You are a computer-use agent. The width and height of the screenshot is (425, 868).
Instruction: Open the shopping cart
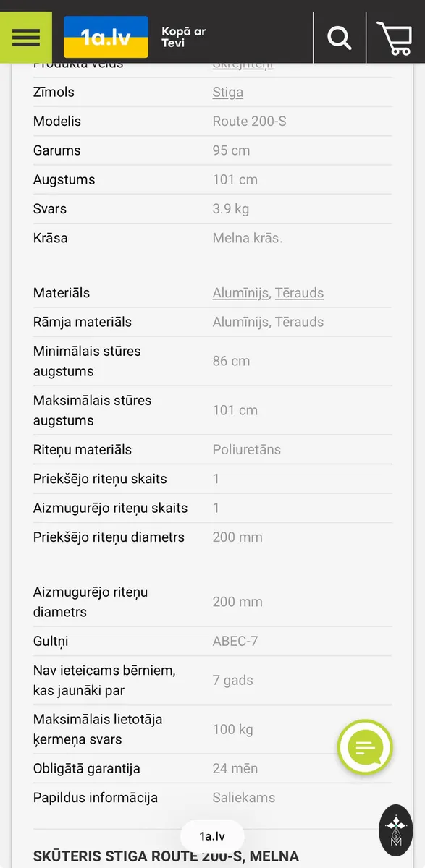[x=395, y=38]
